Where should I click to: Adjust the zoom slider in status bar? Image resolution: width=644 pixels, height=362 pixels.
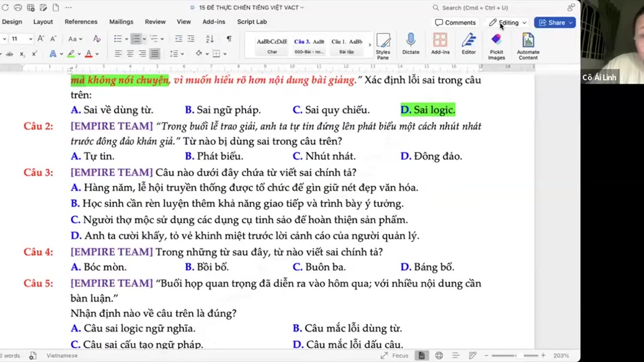click(515, 355)
